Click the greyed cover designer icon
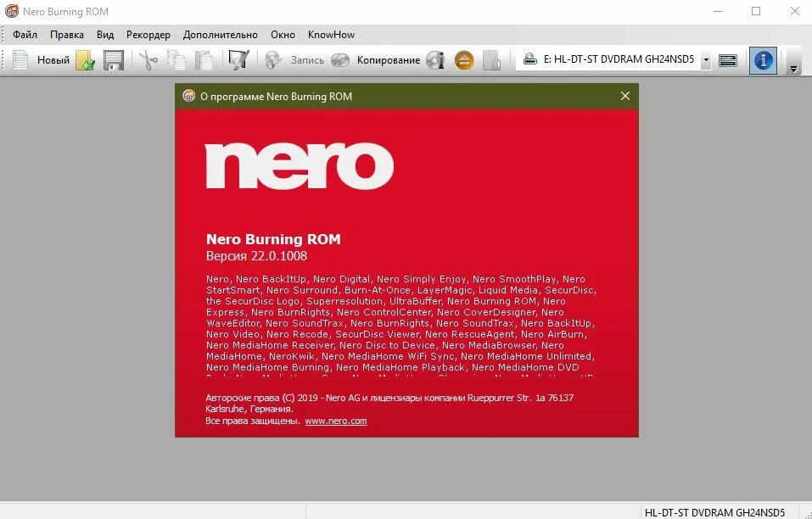Image resolution: width=812 pixels, height=519 pixels. [491, 60]
